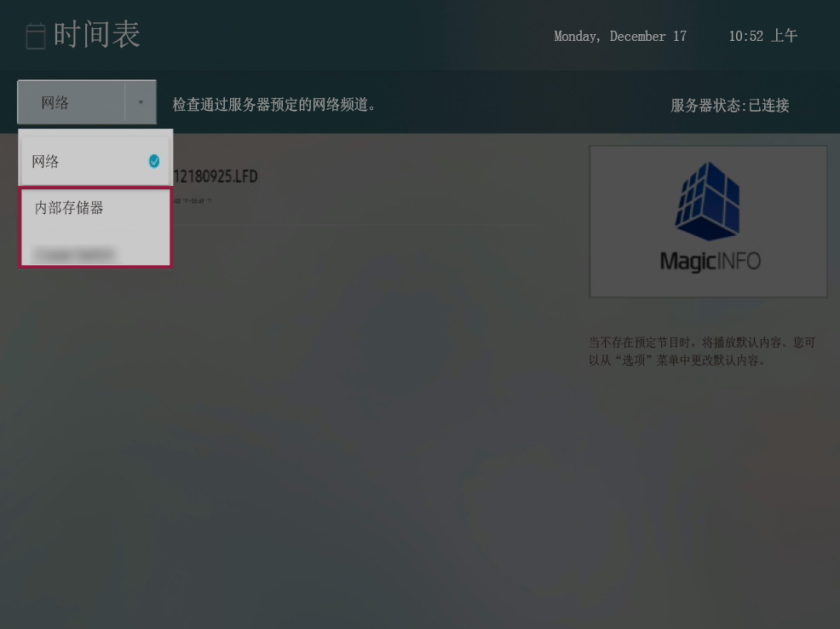Click the blue checkmark beside 网络
The image size is (840, 629).
[154, 161]
